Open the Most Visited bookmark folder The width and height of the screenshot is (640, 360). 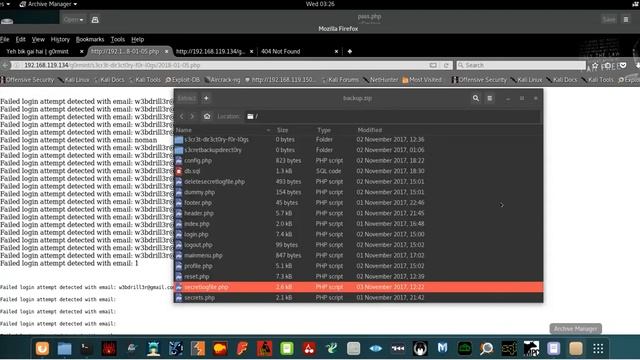click(422, 80)
